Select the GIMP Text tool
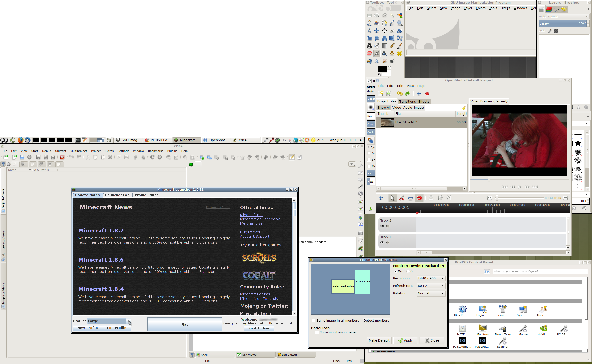Viewport: 592px width, 364px height. point(369,46)
